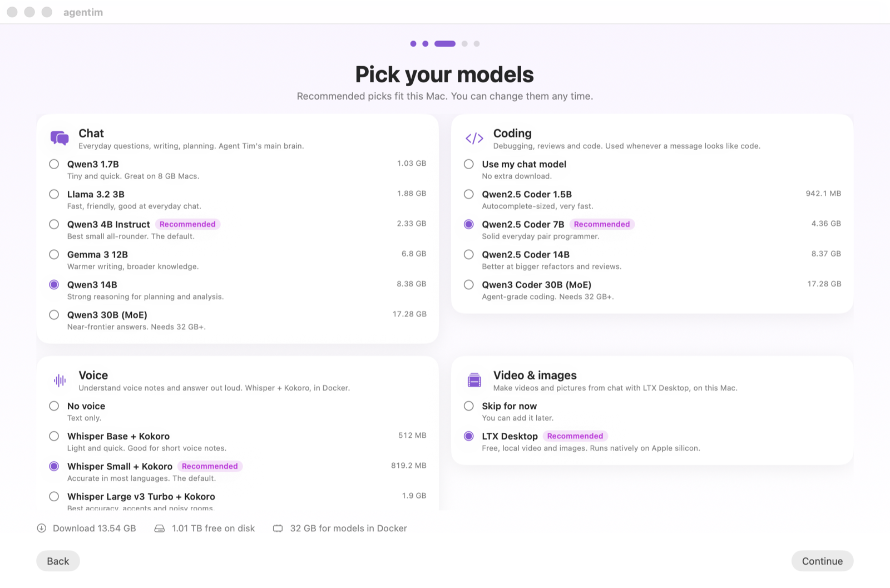Jump to the fifth step dot
Image resolution: width=890 pixels, height=588 pixels.
(477, 43)
